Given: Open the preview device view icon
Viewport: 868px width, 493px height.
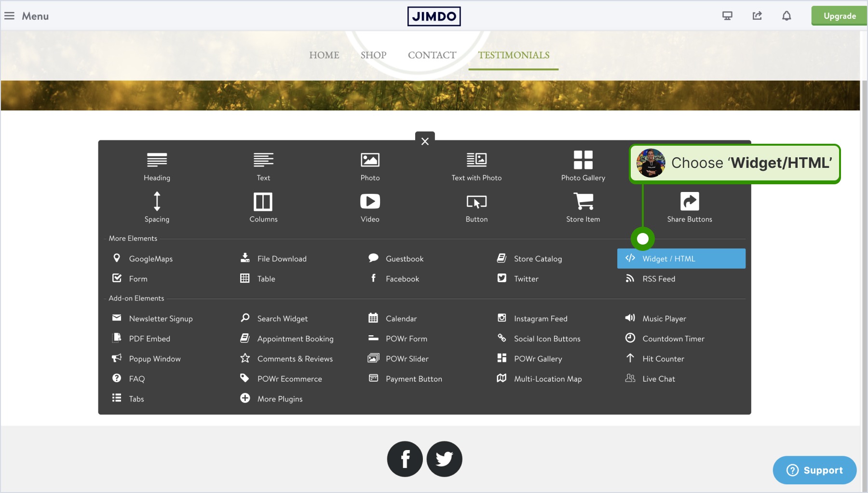Looking at the screenshot, I should pos(727,16).
